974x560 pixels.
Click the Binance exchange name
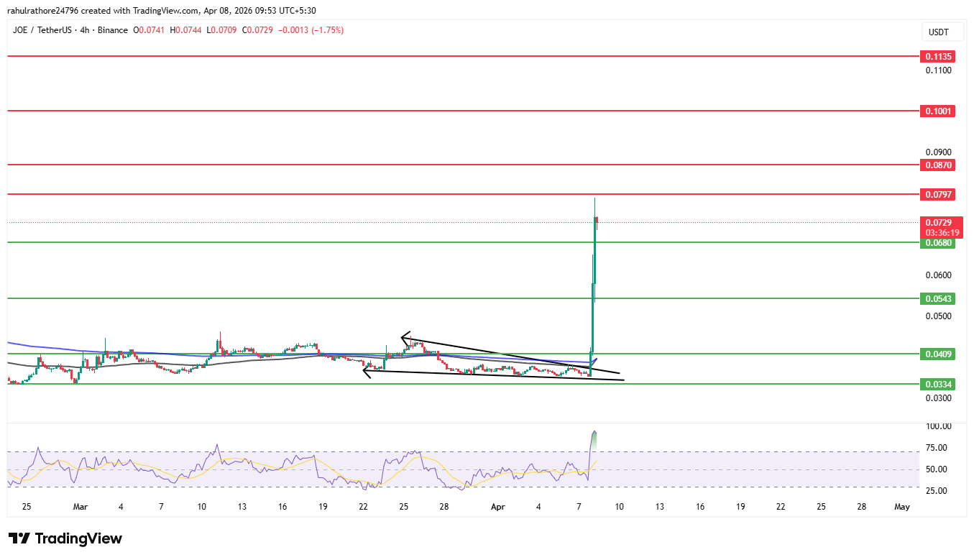[x=113, y=30]
